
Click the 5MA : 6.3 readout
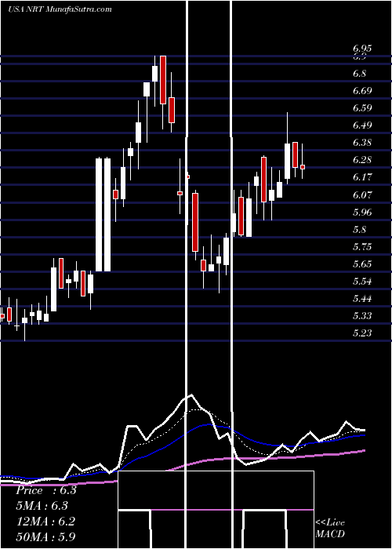click(x=42, y=506)
